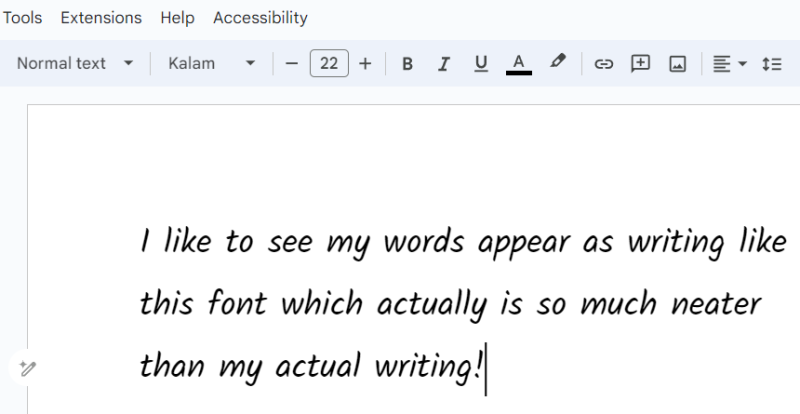The height and width of the screenshot is (414, 800).
Task: Open the Extensions menu
Action: pyautogui.click(x=101, y=18)
